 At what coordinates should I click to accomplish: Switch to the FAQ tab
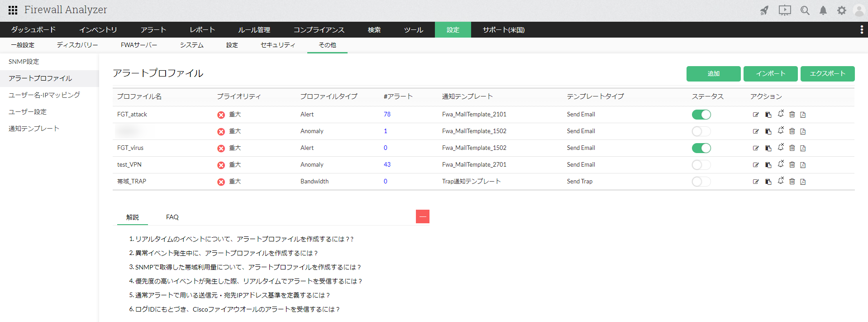pos(172,217)
